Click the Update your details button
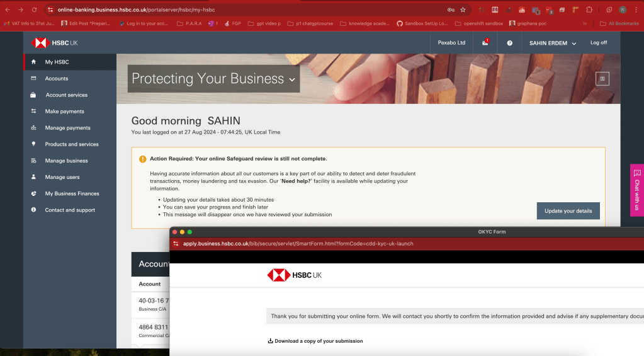This screenshot has width=644, height=356. (x=568, y=211)
